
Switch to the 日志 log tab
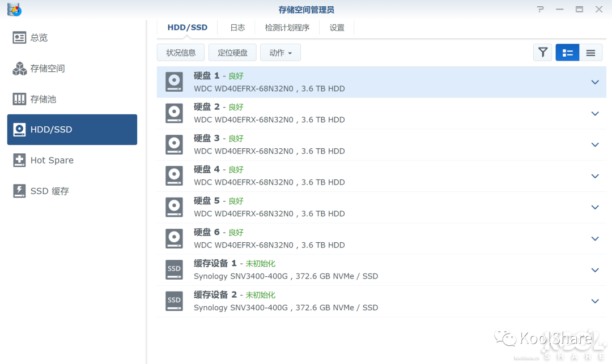click(237, 28)
